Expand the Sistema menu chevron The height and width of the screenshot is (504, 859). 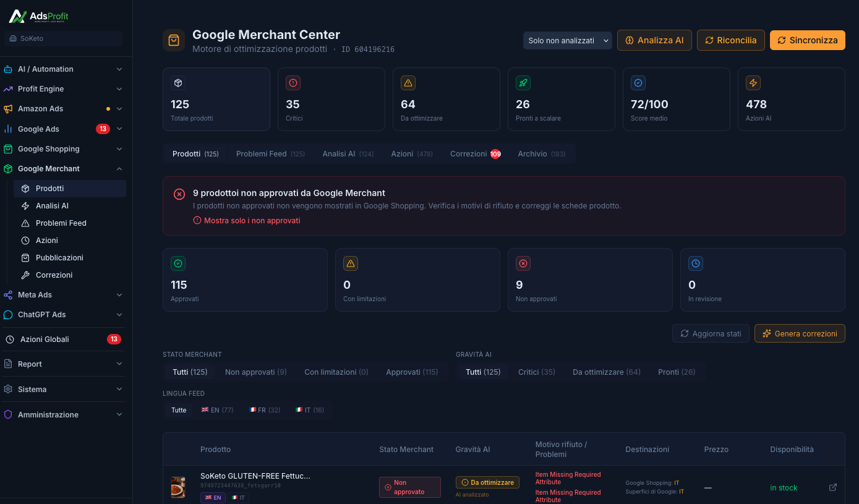point(119,390)
